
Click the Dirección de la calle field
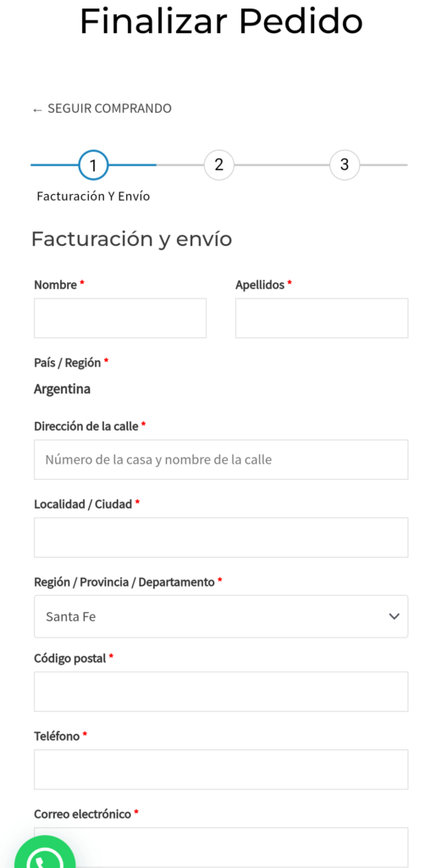(x=221, y=459)
